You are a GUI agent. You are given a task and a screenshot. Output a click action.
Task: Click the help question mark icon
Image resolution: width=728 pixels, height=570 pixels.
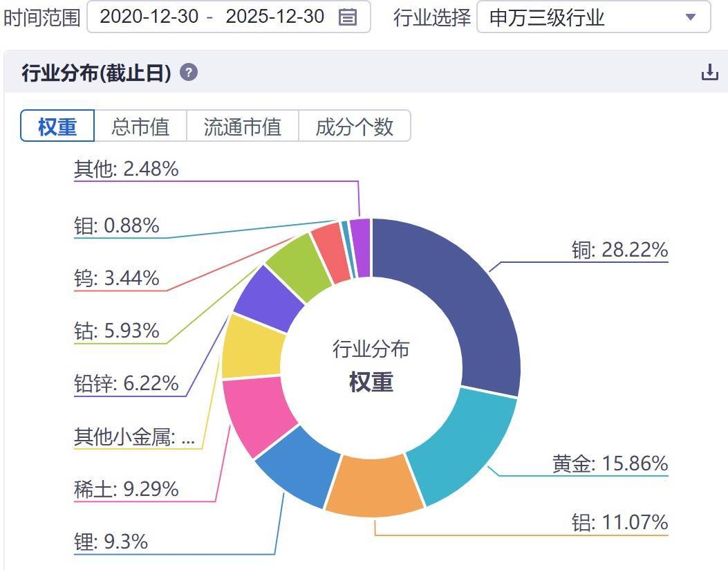click(x=189, y=72)
